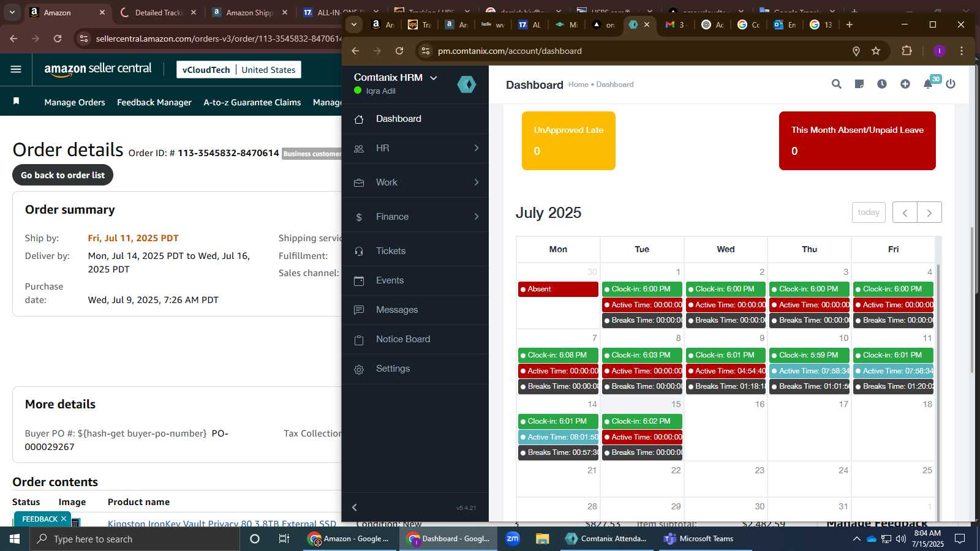Screen dimensions: 980x551
Task: Expand the HR menu chevron
Action: [477, 148]
